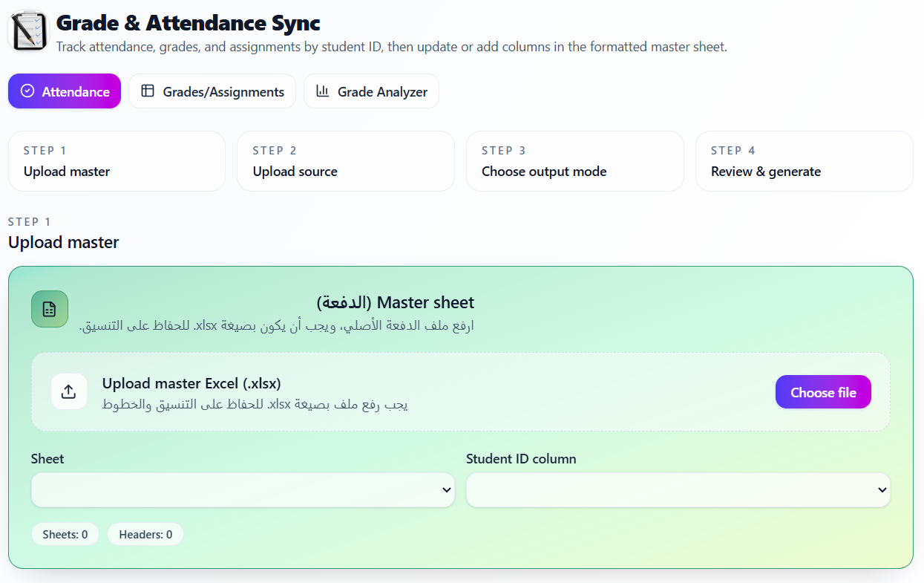924x583 pixels.
Task: Open the Sheet dropdown
Action: [x=243, y=490]
